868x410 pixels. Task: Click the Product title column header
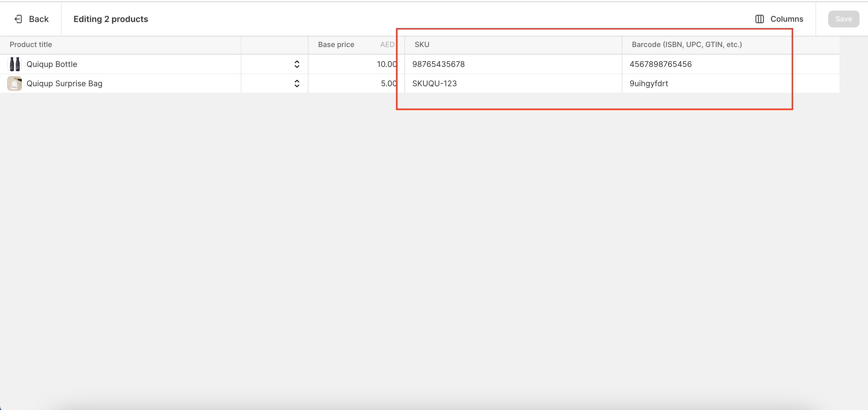click(31, 44)
